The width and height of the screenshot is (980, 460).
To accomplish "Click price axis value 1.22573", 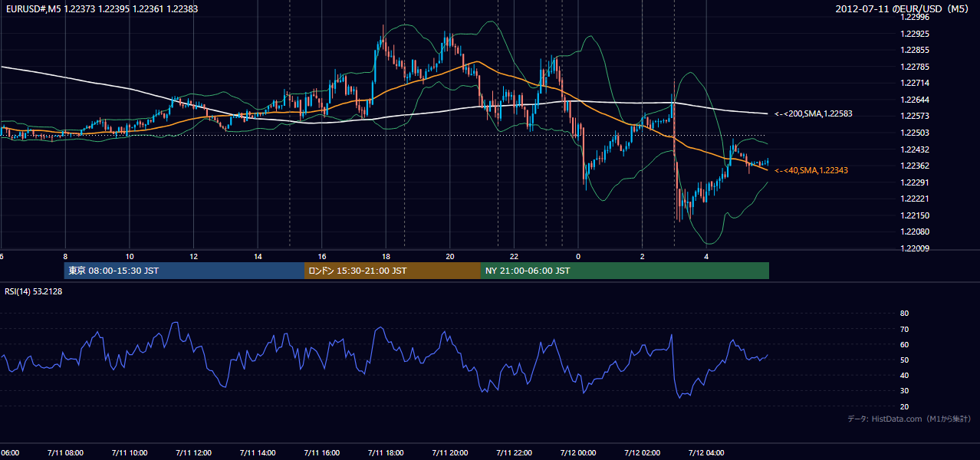I will click(914, 117).
